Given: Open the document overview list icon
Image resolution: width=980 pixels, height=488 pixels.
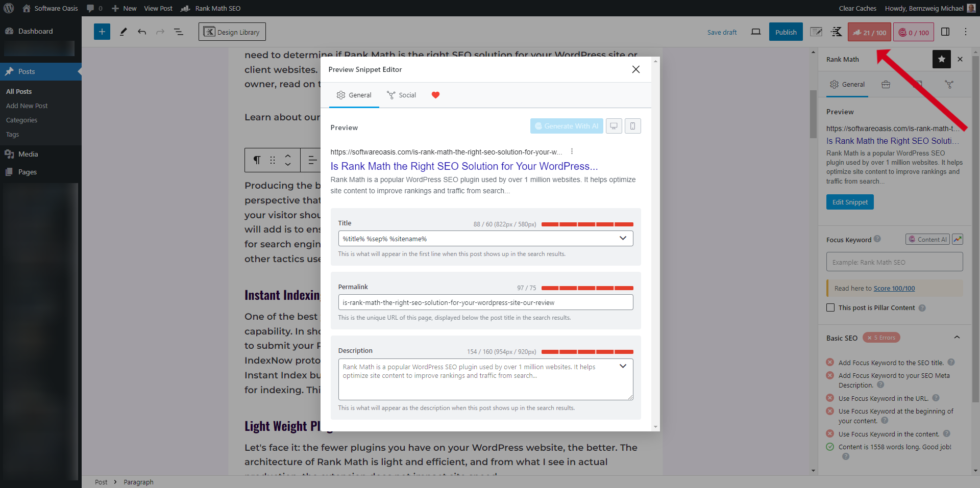Looking at the screenshot, I should tap(179, 32).
